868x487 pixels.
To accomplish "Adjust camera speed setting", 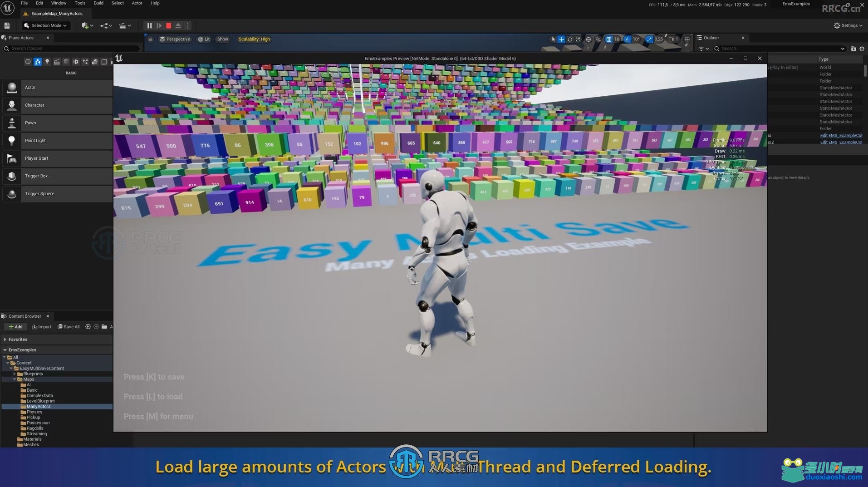I will tap(673, 39).
